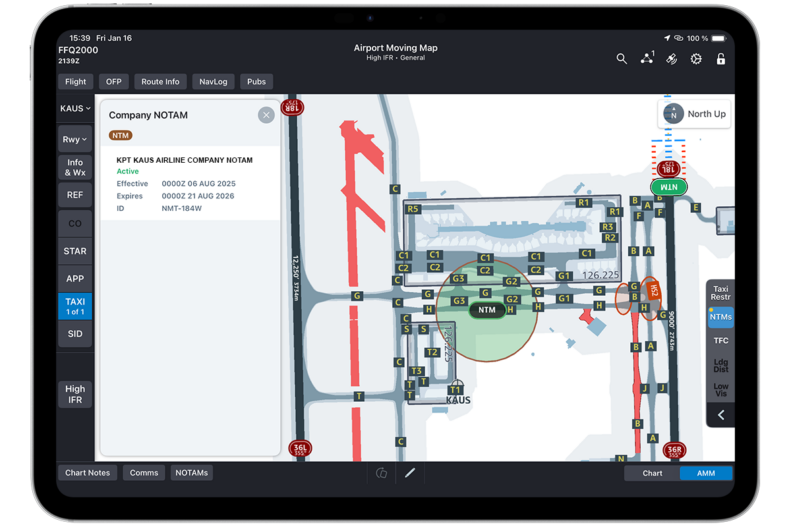Screen dimensions: 791x527
Task: Open Comms button
Action: 144,473
